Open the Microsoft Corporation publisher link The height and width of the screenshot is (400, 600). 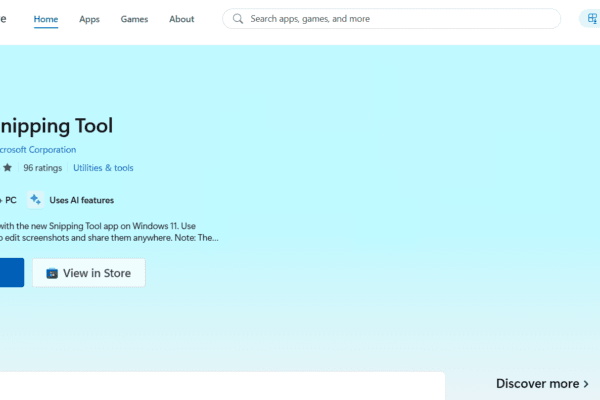pos(38,150)
